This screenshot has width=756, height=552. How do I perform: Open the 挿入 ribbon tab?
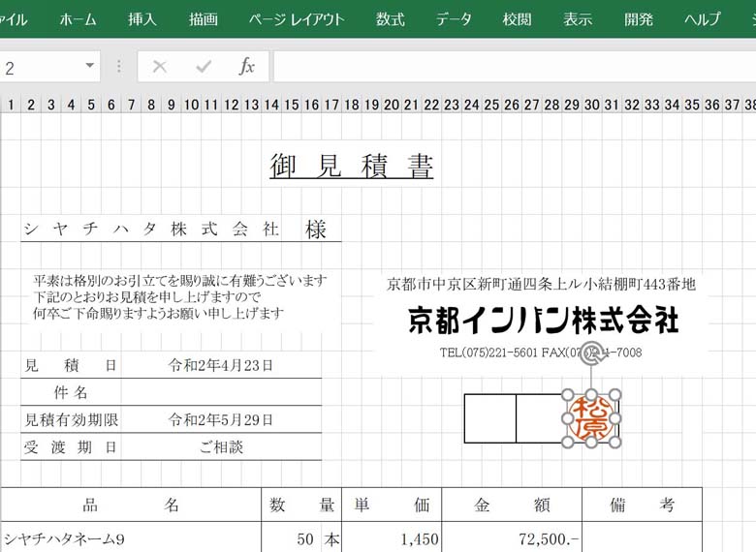click(142, 19)
